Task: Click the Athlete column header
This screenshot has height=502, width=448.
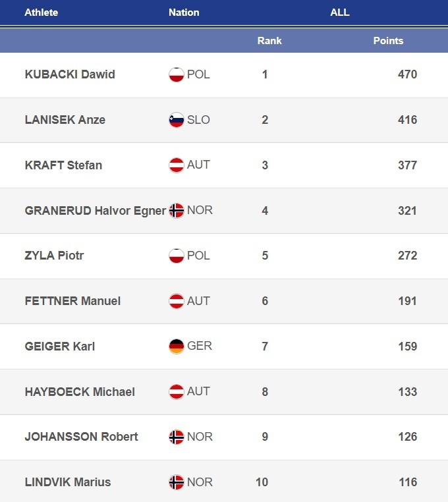Action: click(x=42, y=13)
